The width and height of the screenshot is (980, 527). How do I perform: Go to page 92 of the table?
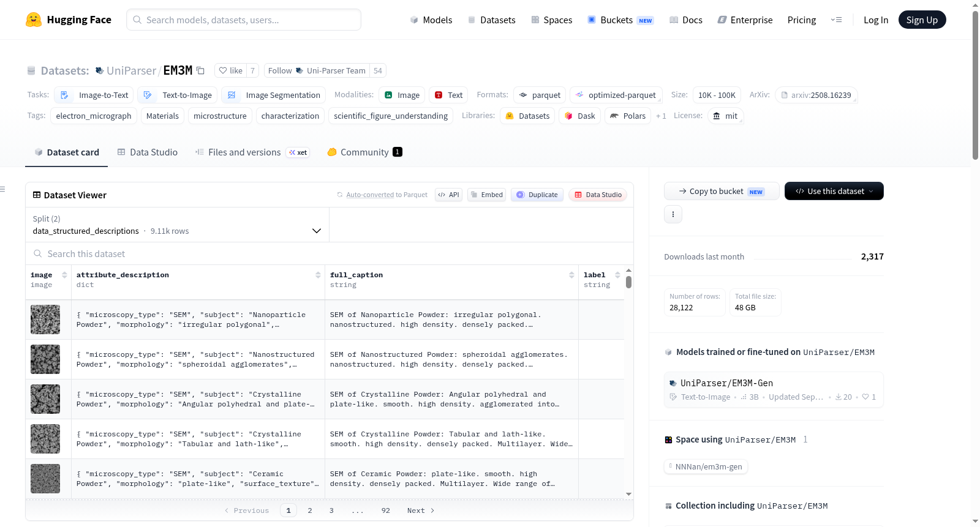pyautogui.click(x=385, y=510)
